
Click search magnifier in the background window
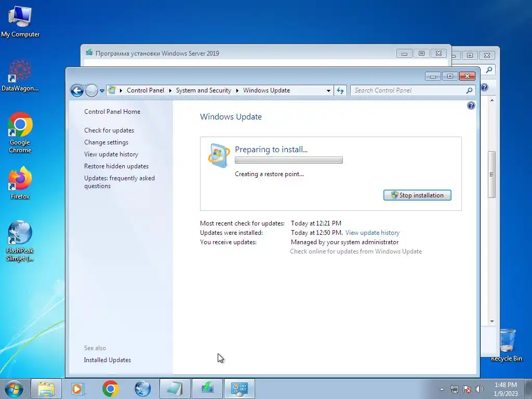point(489,70)
